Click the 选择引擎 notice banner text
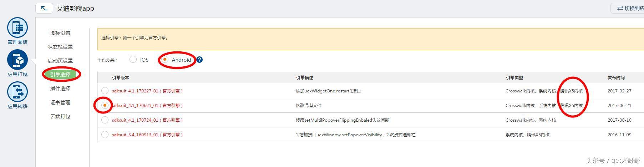644x167 pixels. coord(135,37)
